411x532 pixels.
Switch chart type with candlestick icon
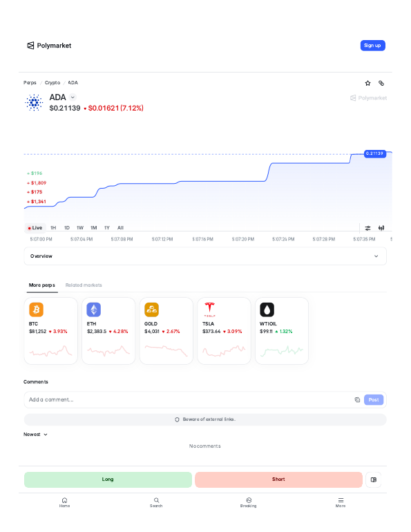point(381,228)
